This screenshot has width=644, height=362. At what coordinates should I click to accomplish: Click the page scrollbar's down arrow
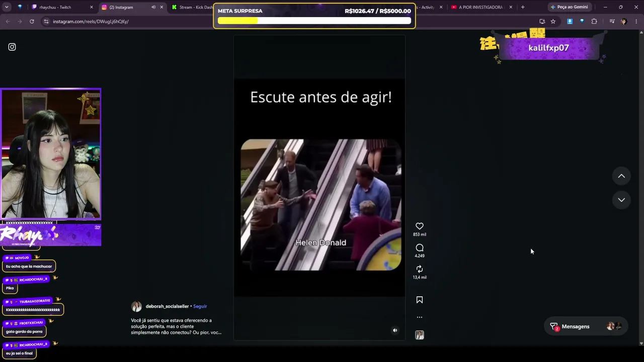coord(641,343)
